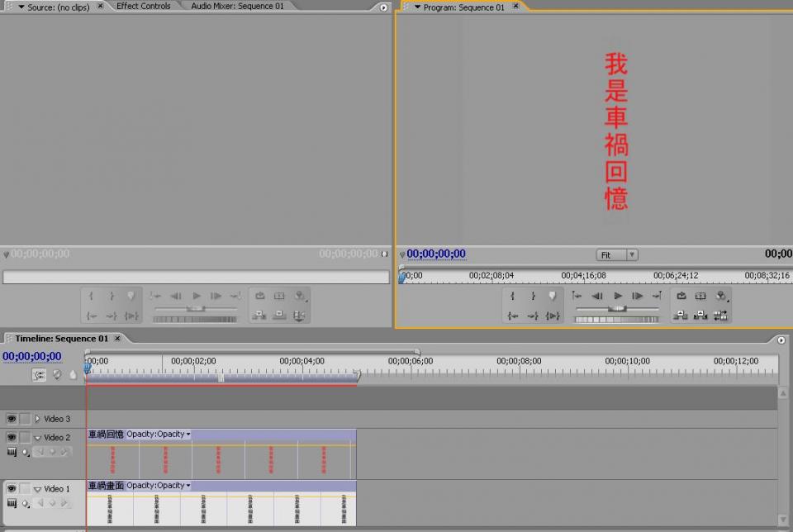Open Source clip menu triangle

21,7
